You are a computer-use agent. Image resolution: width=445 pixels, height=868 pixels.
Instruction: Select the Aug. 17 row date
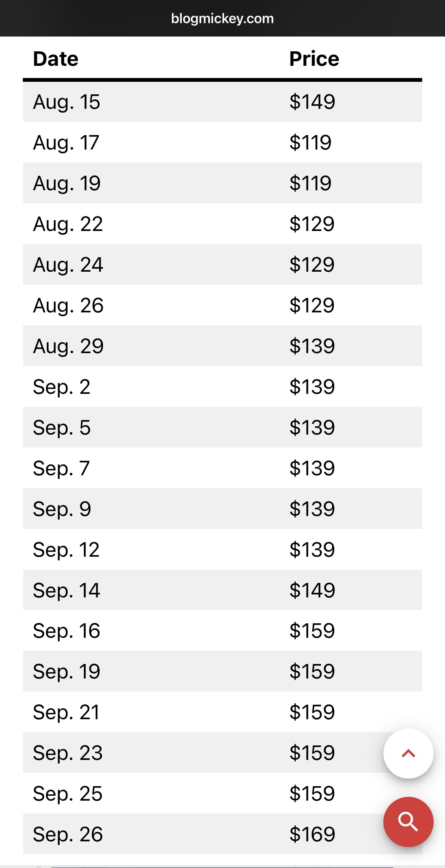pos(66,143)
